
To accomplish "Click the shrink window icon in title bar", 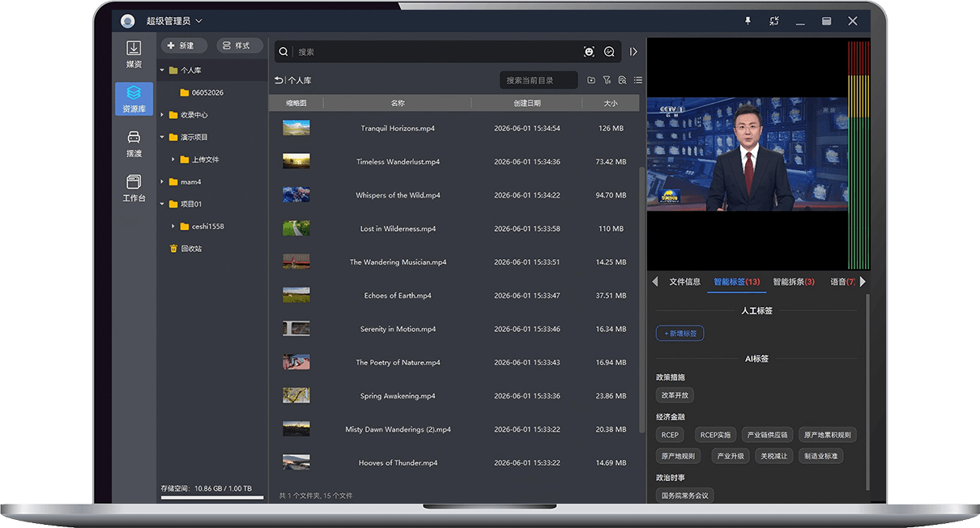I will click(774, 21).
